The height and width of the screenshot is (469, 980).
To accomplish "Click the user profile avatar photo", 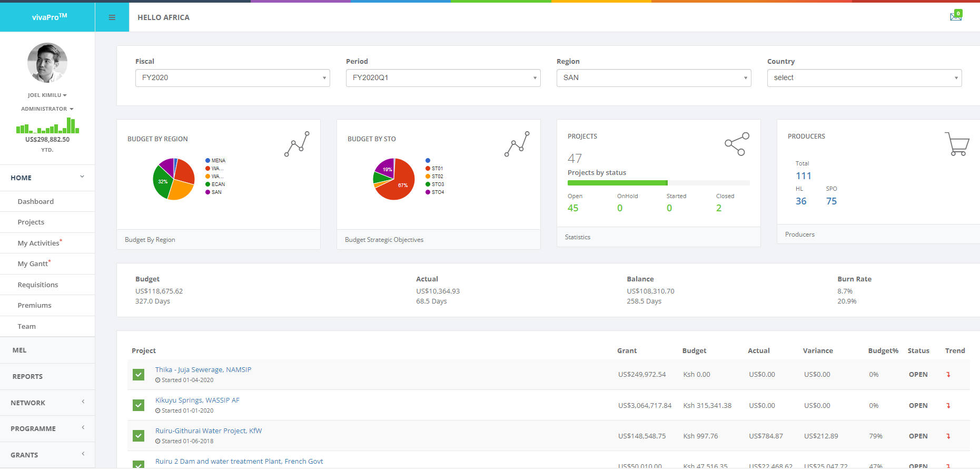I will pos(47,63).
